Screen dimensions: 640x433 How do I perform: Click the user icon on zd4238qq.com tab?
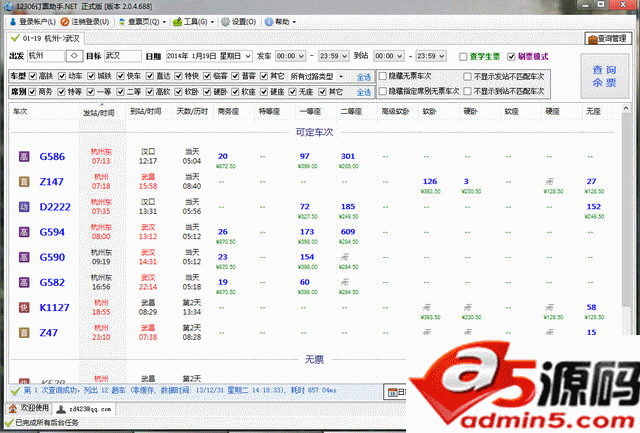click(x=61, y=409)
